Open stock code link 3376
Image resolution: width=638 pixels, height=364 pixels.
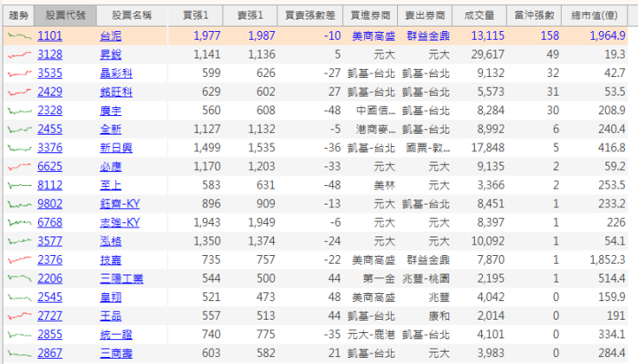(50, 147)
